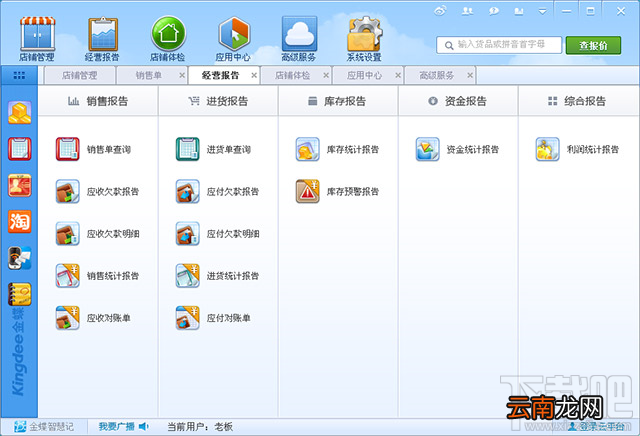Open 应收欠款报告
Image resolution: width=640 pixels, height=436 pixels.
click(x=98, y=191)
